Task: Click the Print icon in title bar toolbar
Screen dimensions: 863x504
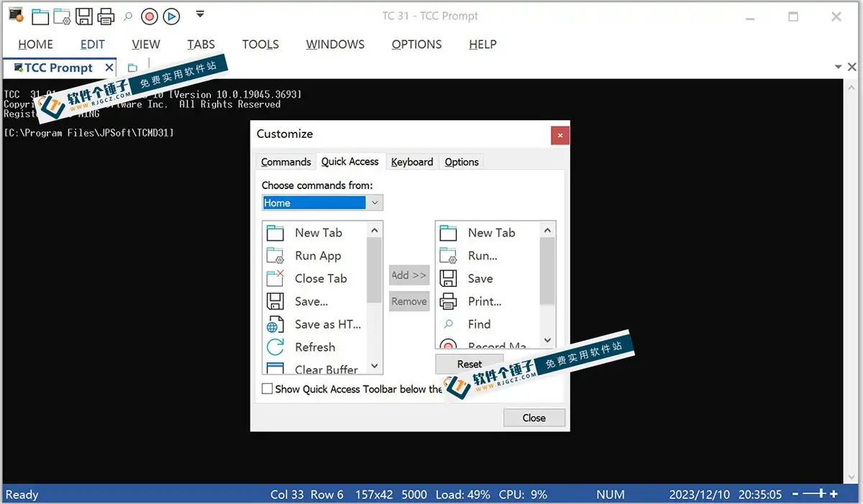Action: click(x=106, y=16)
